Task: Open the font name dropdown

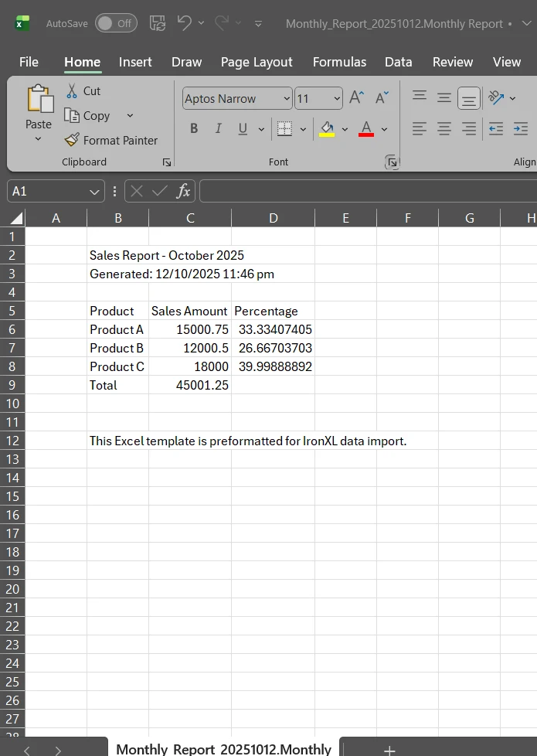Action: tap(287, 98)
